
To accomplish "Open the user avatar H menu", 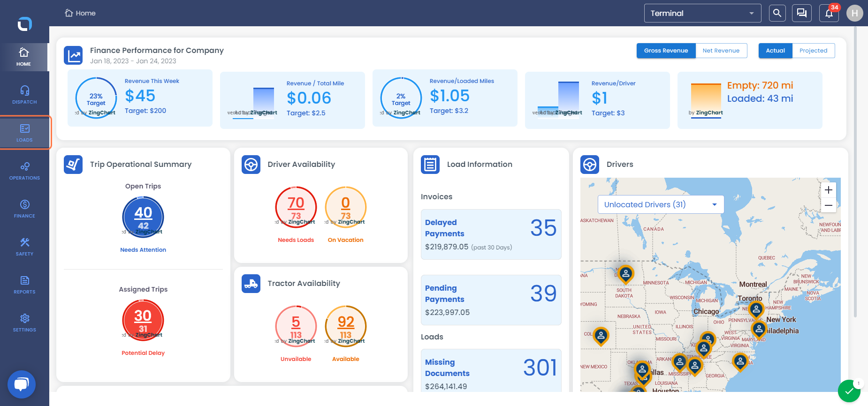I will 854,13.
